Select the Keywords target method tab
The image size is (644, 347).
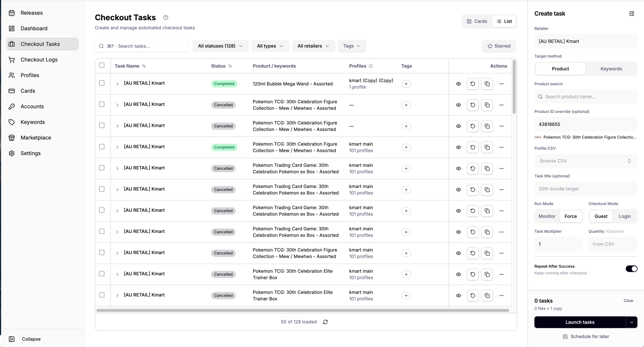pos(611,69)
